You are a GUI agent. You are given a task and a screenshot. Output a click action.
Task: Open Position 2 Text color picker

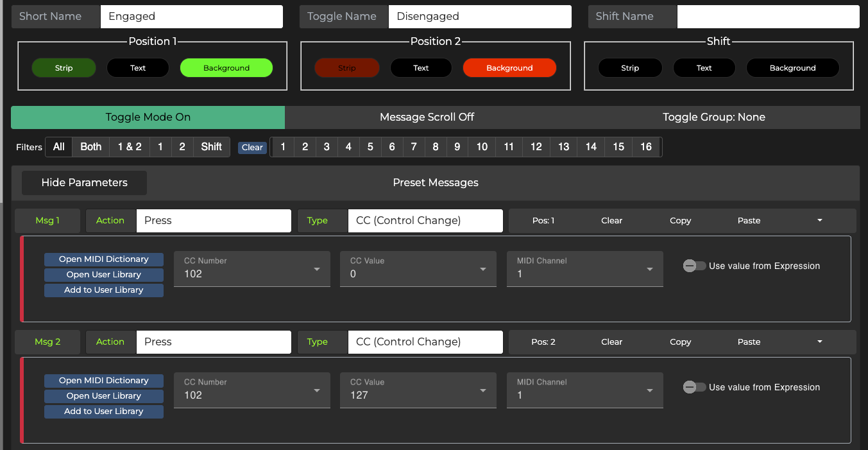(421, 68)
